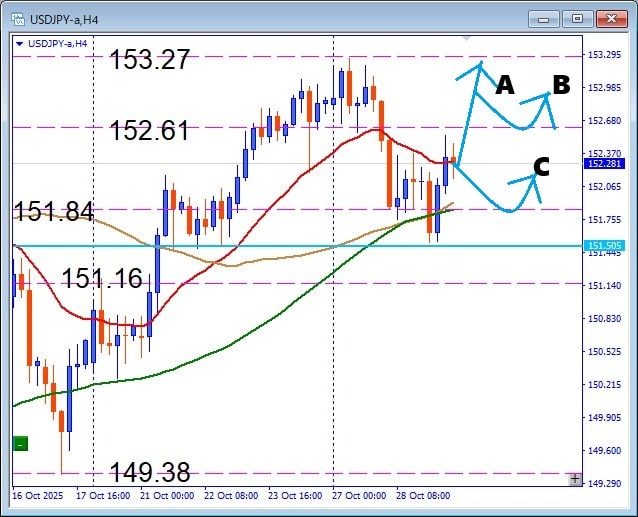Select the 152.61 resistance text label
Viewport: 638px width, 517px height.
pyautogui.click(x=149, y=130)
